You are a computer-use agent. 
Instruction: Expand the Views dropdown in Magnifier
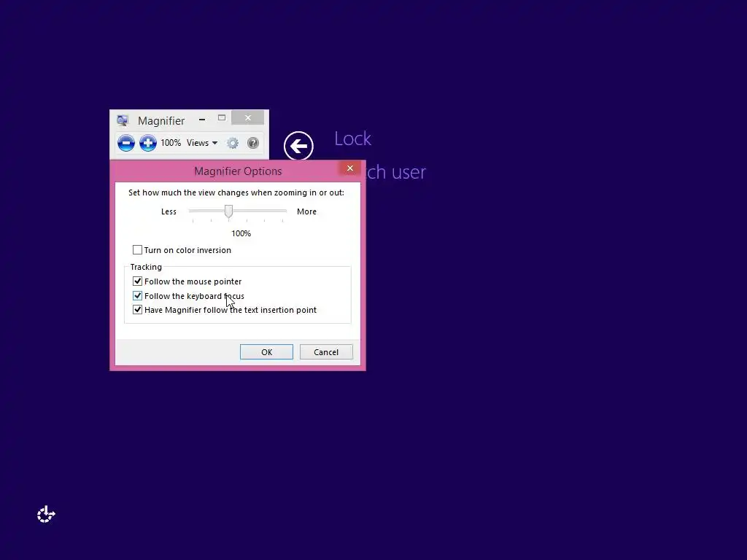(x=202, y=143)
